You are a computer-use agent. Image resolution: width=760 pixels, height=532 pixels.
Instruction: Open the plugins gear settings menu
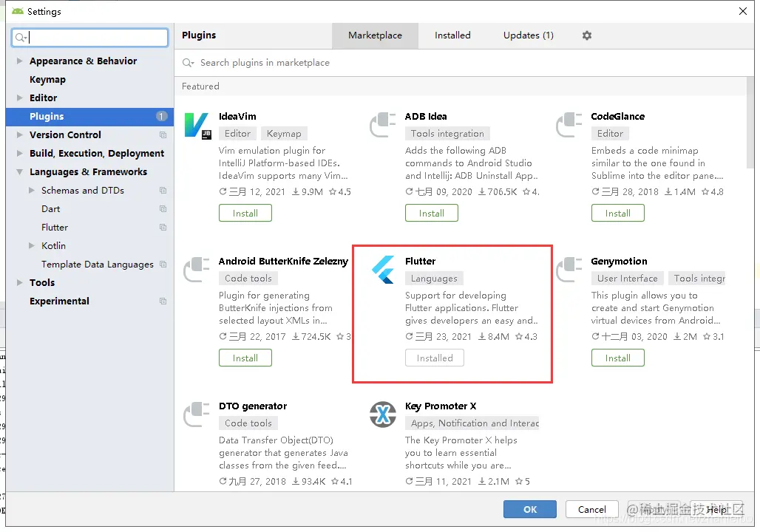tap(586, 35)
